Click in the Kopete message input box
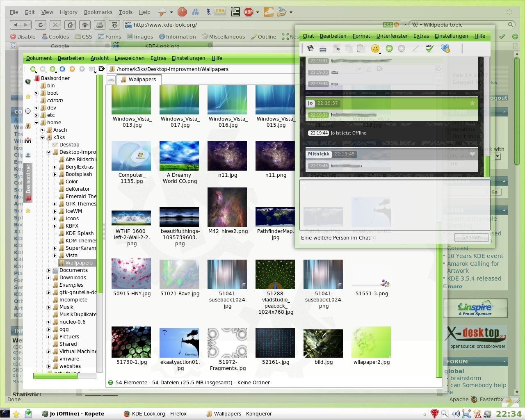Viewport: 525px width, 420px height. coord(395,204)
